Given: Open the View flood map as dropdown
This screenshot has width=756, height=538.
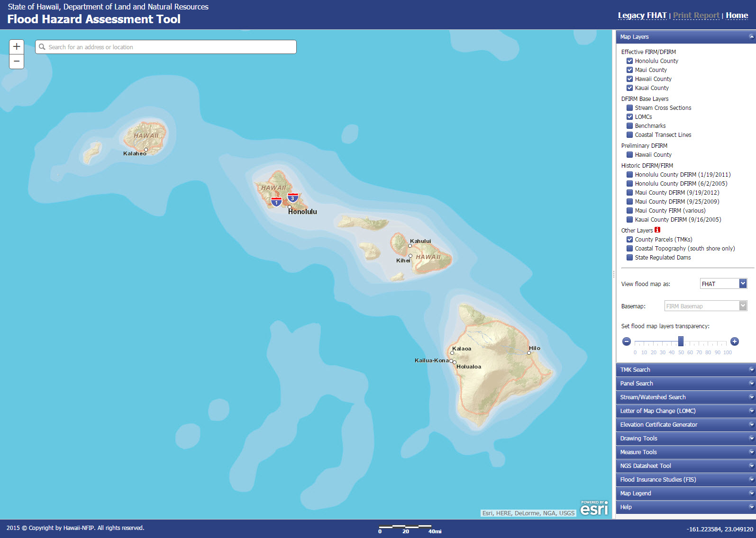Looking at the screenshot, I should coord(723,284).
